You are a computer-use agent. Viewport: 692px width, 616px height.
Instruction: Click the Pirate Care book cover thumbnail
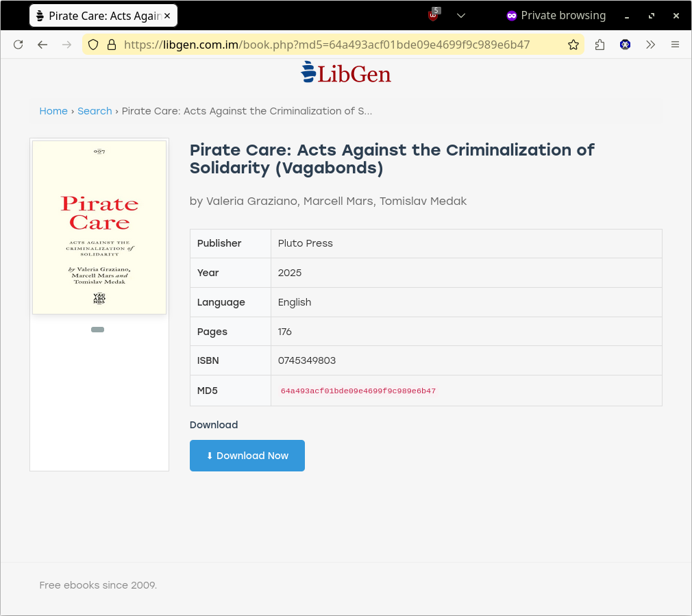point(99,227)
